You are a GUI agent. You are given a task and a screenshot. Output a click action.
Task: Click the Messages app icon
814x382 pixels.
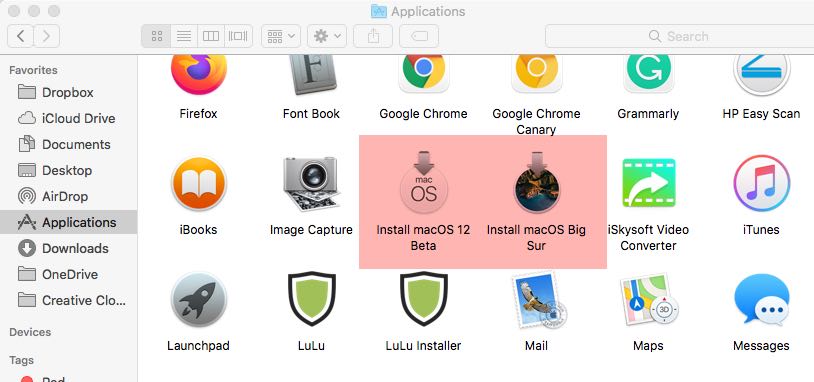click(762, 300)
